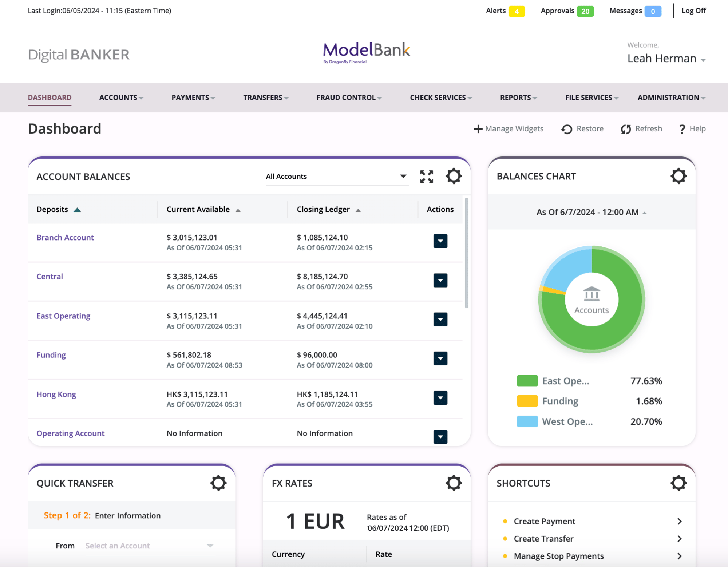Screen dimensions: 728x567
Task: Open actions dropdown for Hong Kong
Action: click(x=440, y=398)
